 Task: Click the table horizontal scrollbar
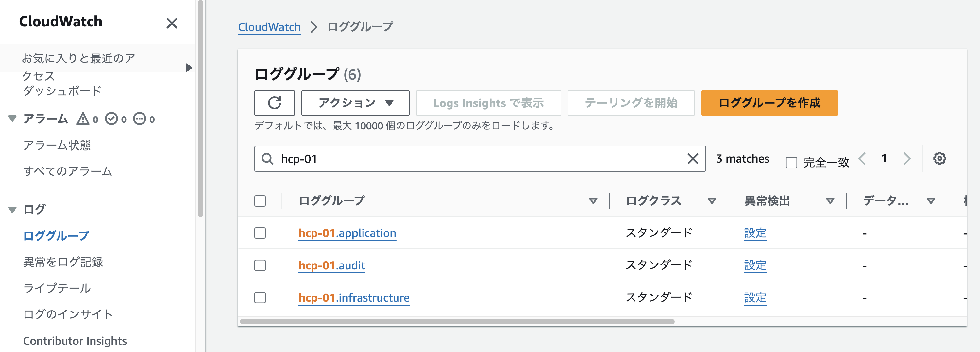(x=457, y=322)
